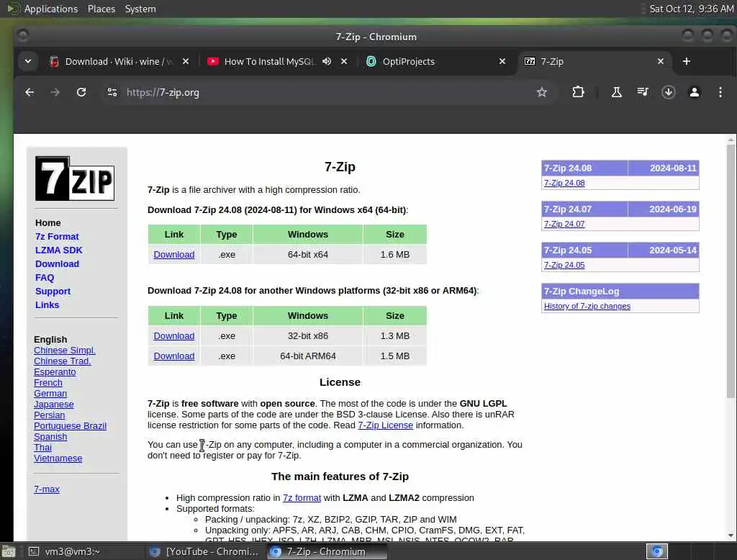This screenshot has height=560, width=737.
Task: Expand the tab search dropdown arrow
Action: pos(28,62)
